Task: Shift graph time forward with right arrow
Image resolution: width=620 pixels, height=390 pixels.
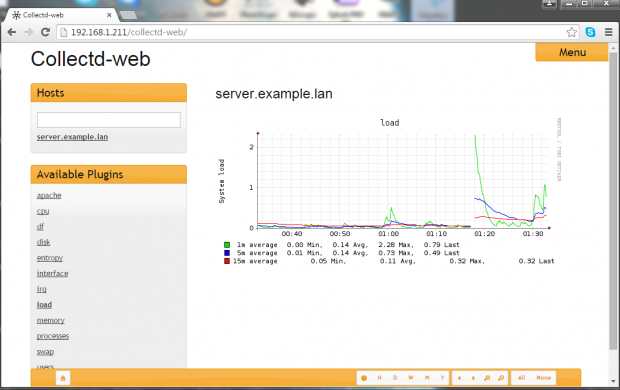Action: (x=473, y=378)
